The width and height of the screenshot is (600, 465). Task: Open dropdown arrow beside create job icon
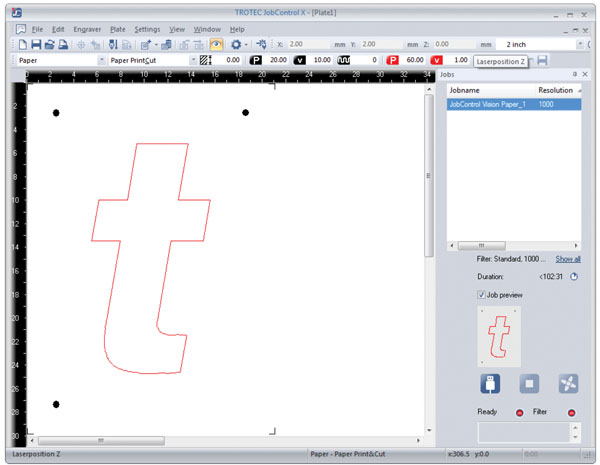(x=156, y=45)
